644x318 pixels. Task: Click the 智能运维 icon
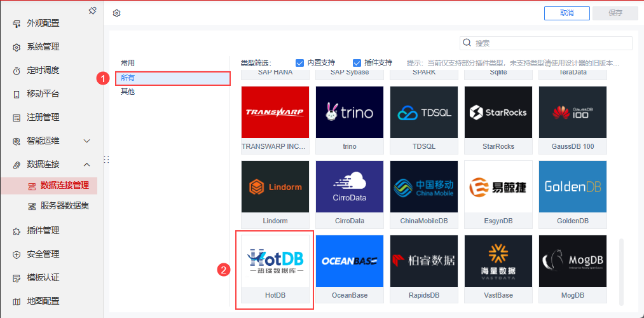(17, 141)
